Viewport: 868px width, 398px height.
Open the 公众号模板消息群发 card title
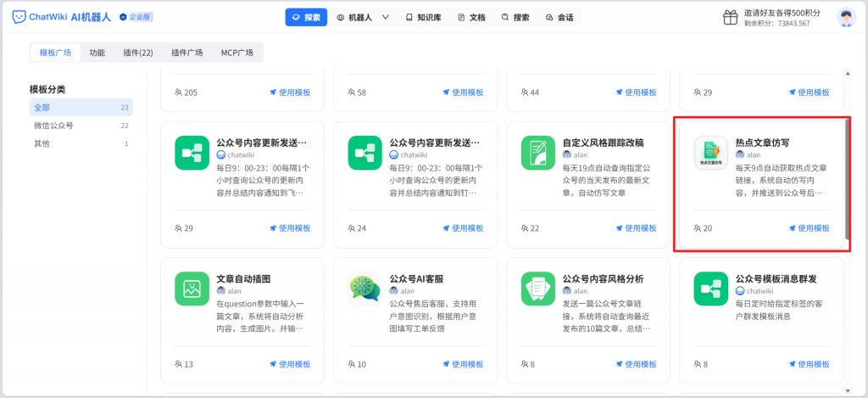[x=776, y=279]
